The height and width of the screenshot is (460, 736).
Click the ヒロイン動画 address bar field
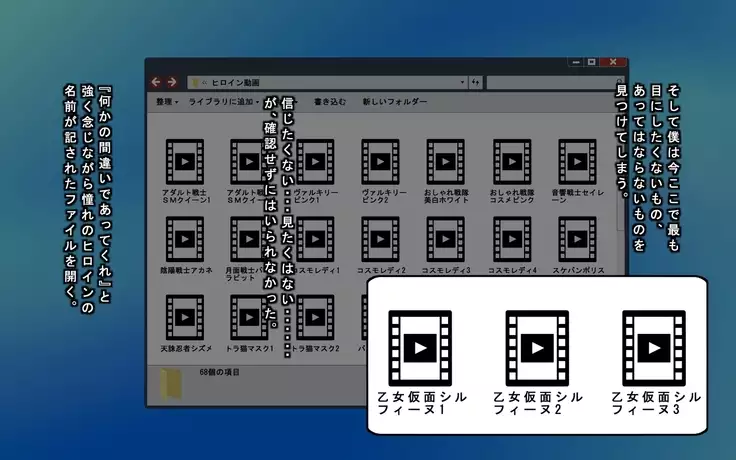(320, 82)
